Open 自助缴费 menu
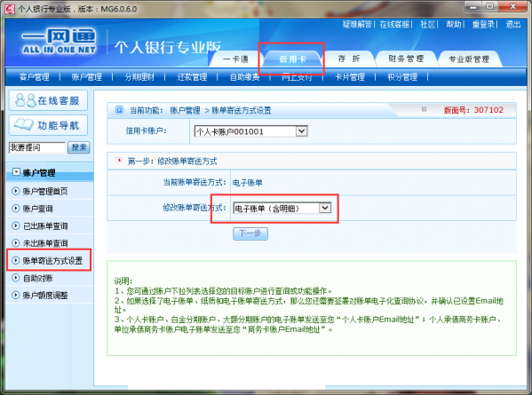Image resolution: width=532 pixels, height=395 pixels. (244, 77)
